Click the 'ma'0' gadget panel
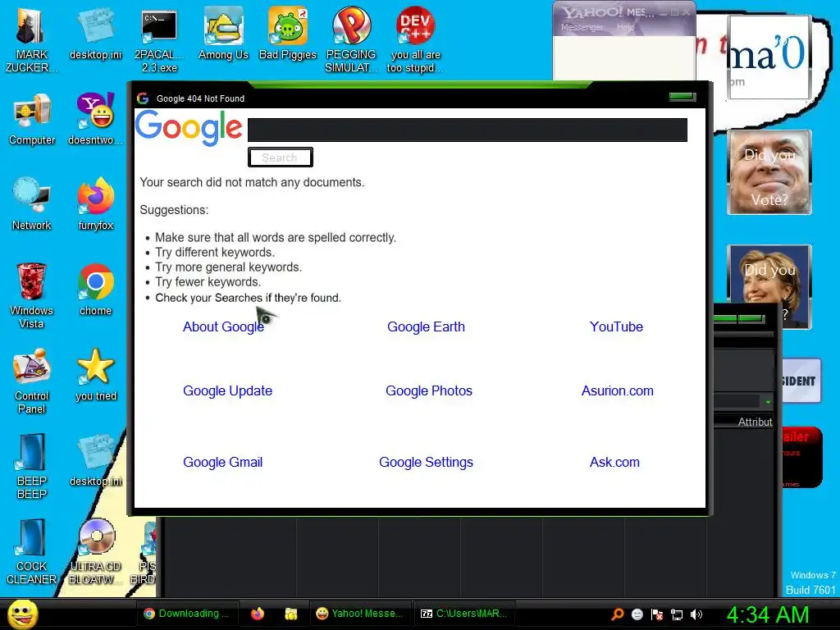Image resolution: width=840 pixels, height=630 pixels. [x=769, y=57]
